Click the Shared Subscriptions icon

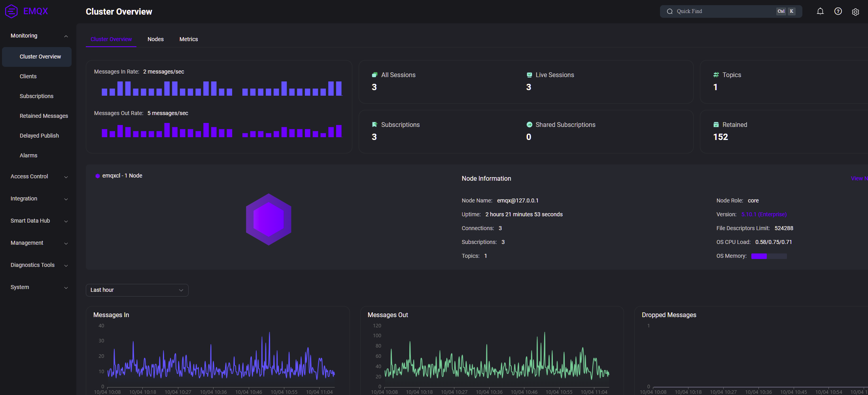(x=529, y=125)
